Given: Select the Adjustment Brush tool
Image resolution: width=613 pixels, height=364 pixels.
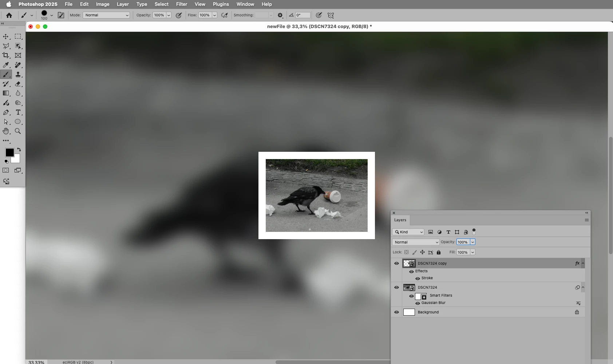Looking at the screenshot, I should [6, 103].
